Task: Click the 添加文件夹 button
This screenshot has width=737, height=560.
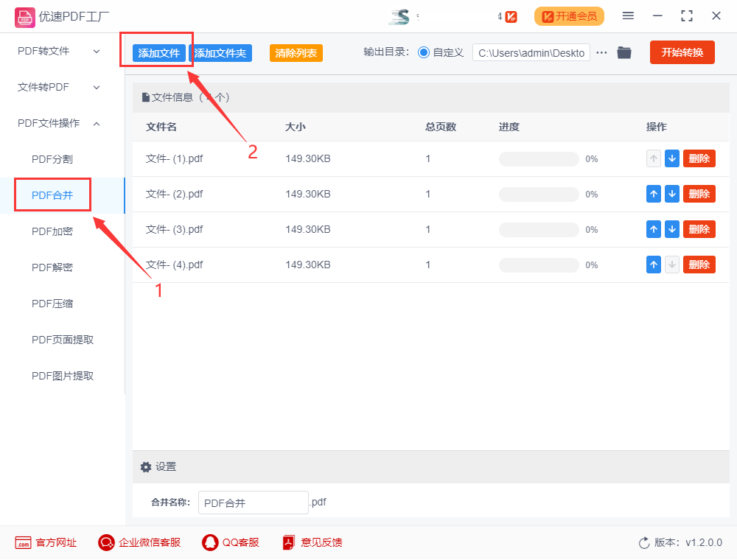Action: pyautogui.click(x=220, y=53)
